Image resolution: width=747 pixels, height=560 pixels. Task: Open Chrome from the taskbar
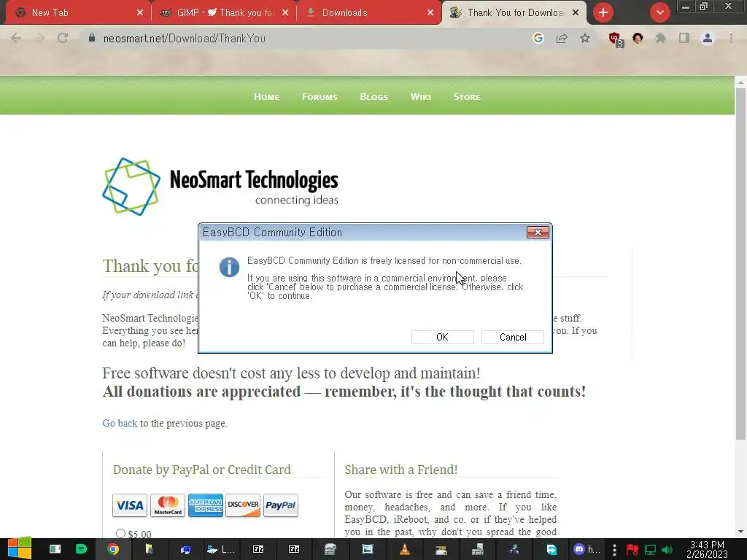coord(113,550)
